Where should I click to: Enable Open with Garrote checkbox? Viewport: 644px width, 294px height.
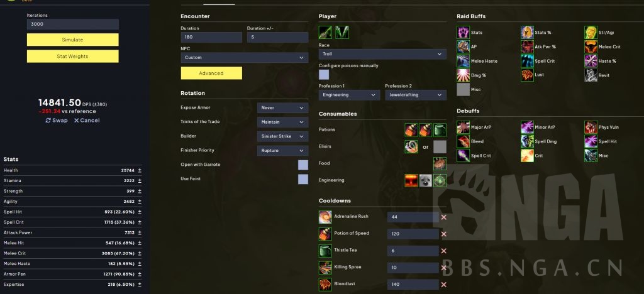point(303,165)
